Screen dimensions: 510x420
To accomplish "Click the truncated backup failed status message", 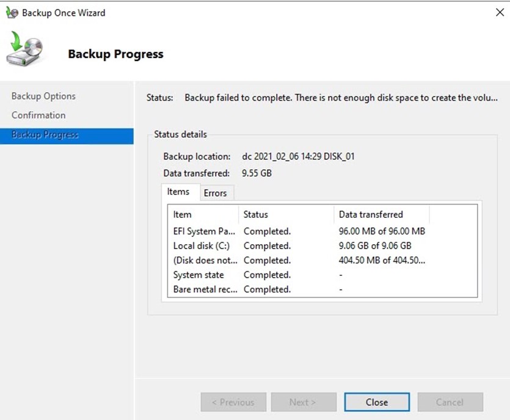I will click(x=341, y=98).
